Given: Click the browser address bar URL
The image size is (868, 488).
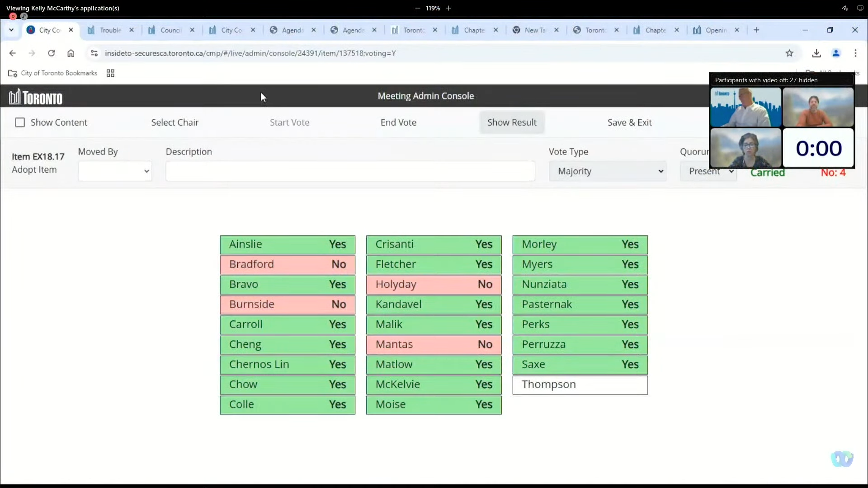Looking at the screenshot, I should tap(250, 53).
